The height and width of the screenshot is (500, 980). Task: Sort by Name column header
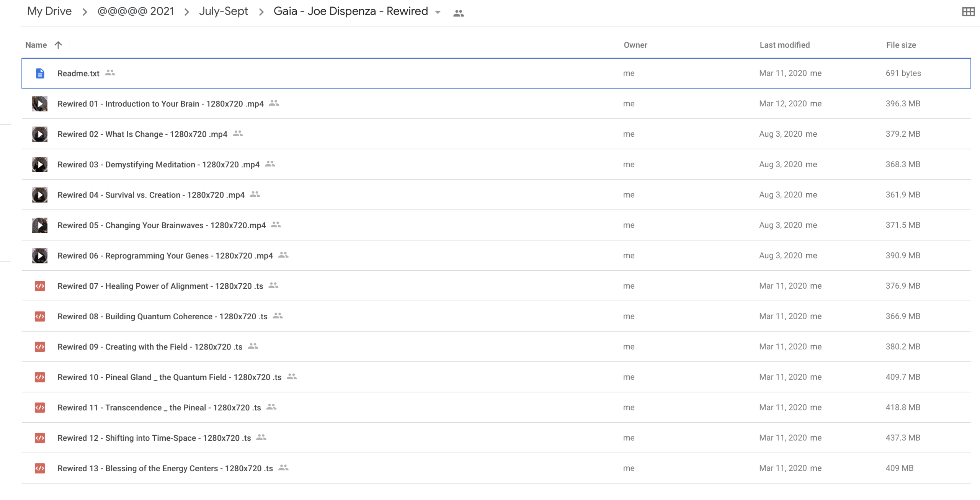[x=36, y=45]
